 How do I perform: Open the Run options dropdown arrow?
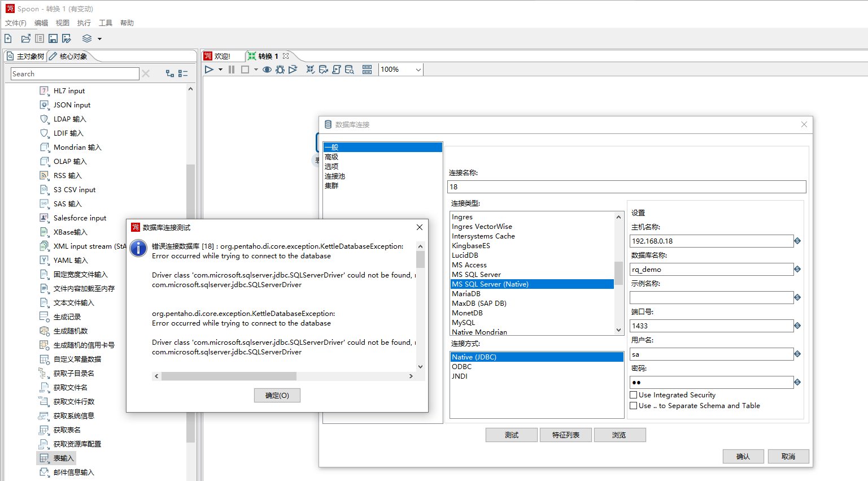pos(220,69)
